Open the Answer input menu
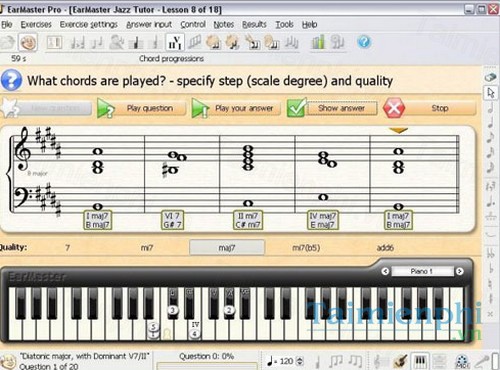The image size is (500, 370). 149,24
